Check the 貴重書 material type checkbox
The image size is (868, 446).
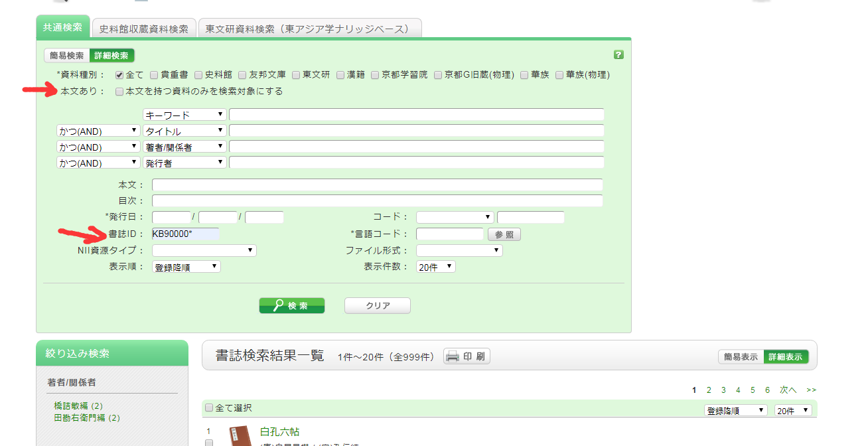tap(154, 75)
